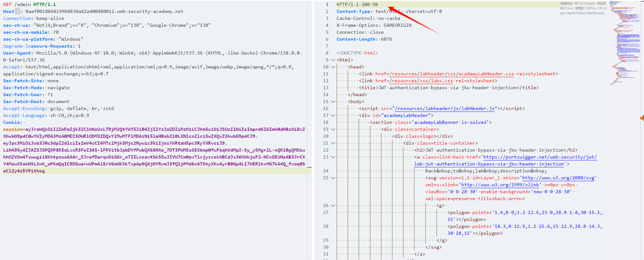Viewport: 644px width, 260px height.
Task: Click the polygon points '1.4,0 0,1.2' line
Action: (x=525, y=212)
